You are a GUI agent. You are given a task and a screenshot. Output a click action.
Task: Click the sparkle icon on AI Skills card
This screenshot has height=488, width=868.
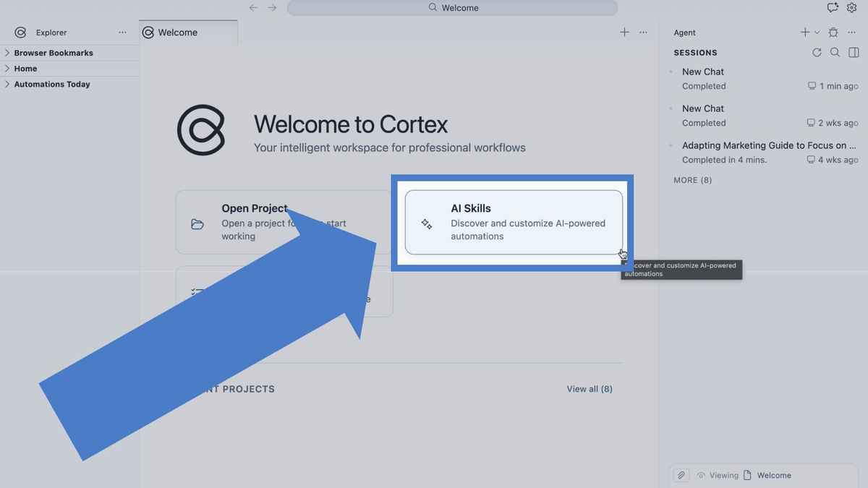point(427,224)
